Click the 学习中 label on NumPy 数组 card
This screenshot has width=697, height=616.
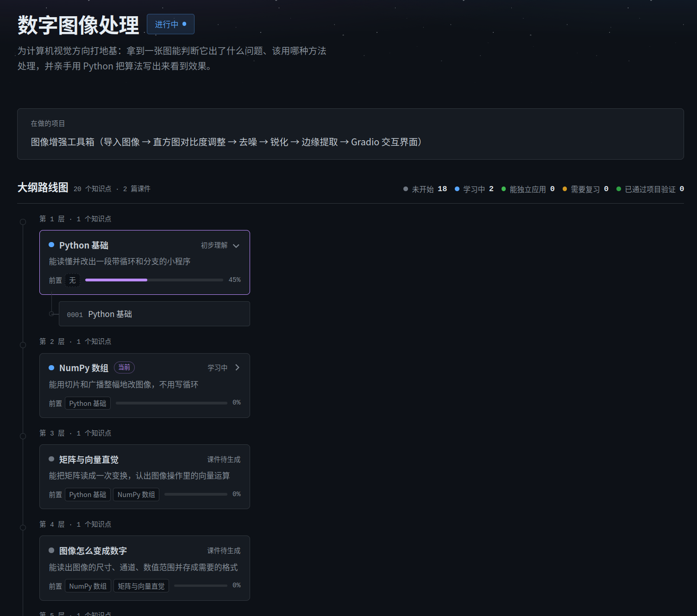pos(217,368)
